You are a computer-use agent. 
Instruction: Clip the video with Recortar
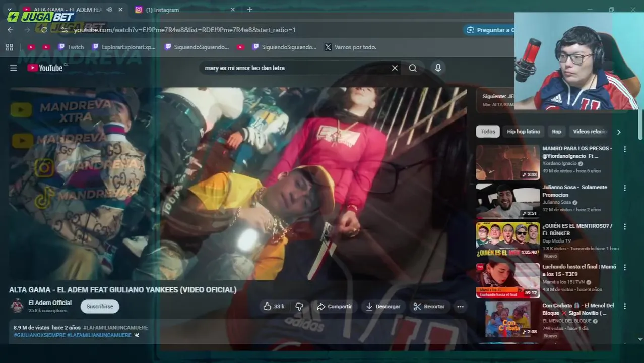(429, 306)
